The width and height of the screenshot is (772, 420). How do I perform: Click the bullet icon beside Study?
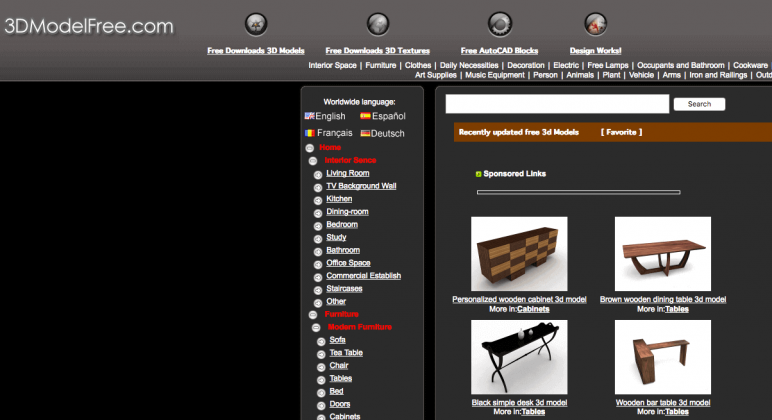click(x=318, y=239)
